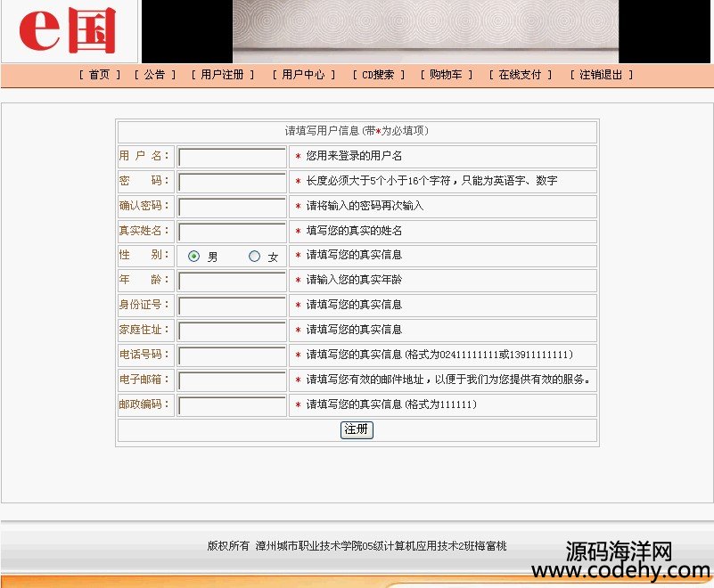Go to the 首页 home page
The width and height of the screenshot is (714, 588).
tap(99, 75)
